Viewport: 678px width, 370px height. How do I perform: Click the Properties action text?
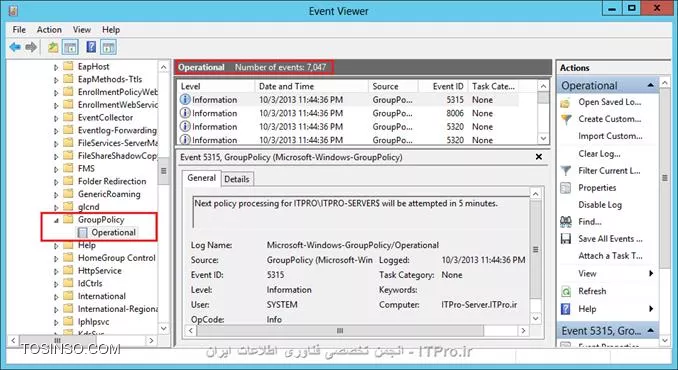pos(597,188)
